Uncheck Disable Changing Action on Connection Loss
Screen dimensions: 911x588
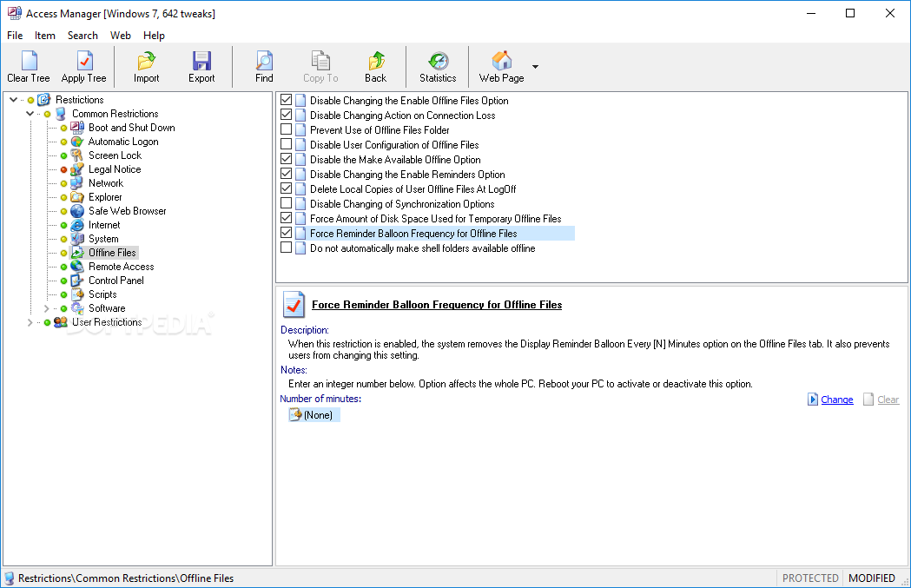286,115
